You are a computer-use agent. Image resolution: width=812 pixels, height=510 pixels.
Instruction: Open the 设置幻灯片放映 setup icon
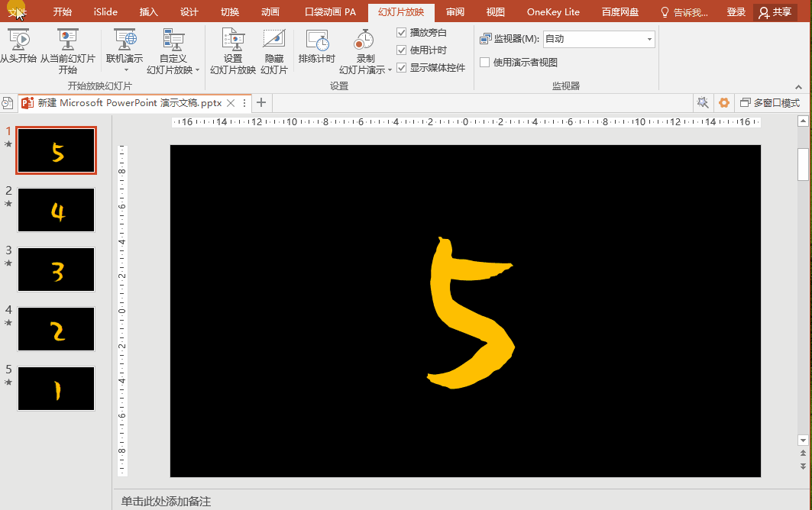point(233,40)
